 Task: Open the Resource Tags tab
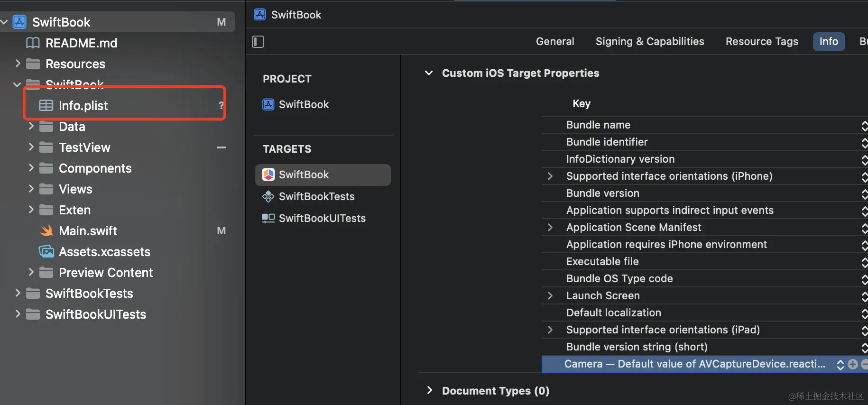762,41
